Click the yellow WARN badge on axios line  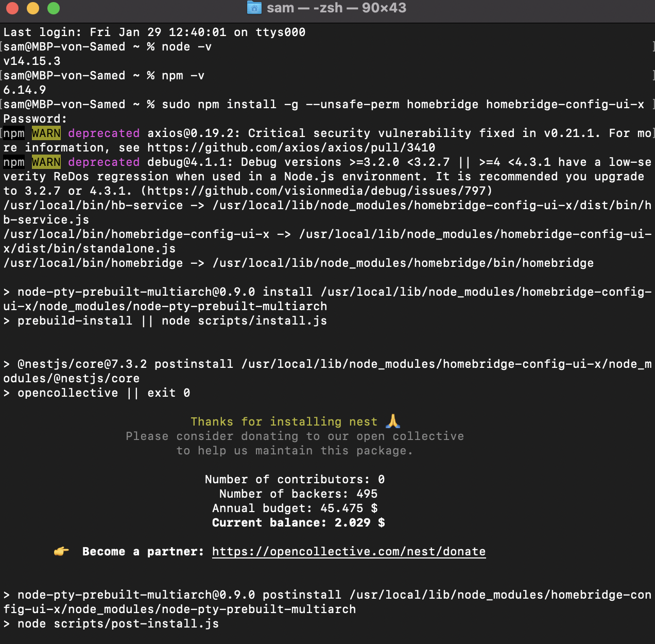pyautogui.click(x=46, y=133)
